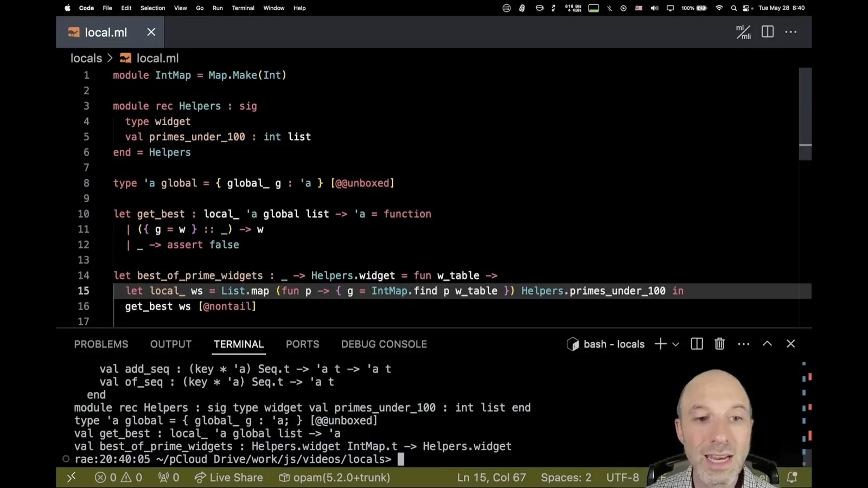
Task: Create a new terminal with plus icon
Action: 660,344
